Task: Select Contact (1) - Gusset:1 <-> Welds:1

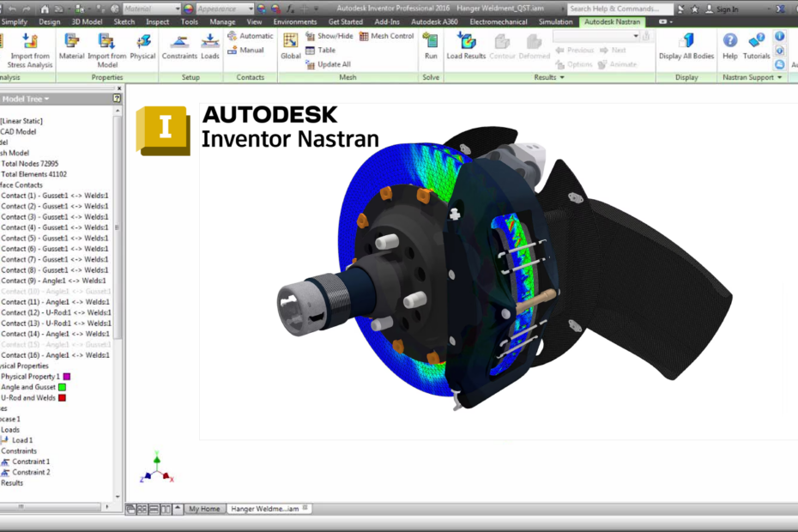Action: (x=55, y=196)
